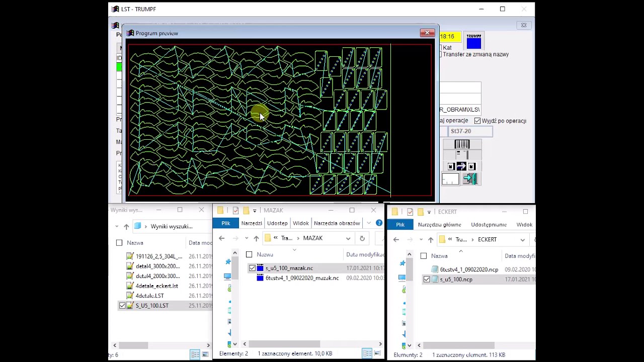Toggle select-all checkbox in ECKERT window
Image resolution: width=644 pixels, height=362 pixels.
pyautogui.click(x=424, y=256)
